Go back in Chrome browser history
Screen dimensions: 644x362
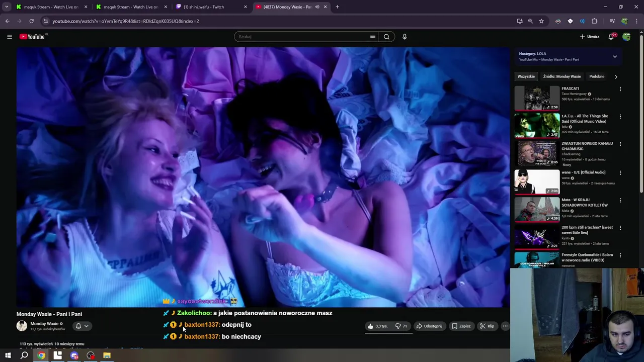tap(7, 21)
